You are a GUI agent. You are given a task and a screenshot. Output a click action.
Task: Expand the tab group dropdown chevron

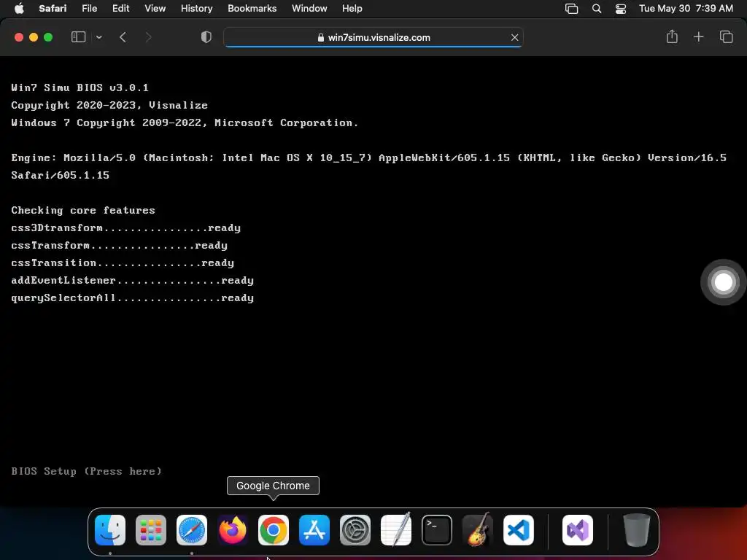point(99,37)
